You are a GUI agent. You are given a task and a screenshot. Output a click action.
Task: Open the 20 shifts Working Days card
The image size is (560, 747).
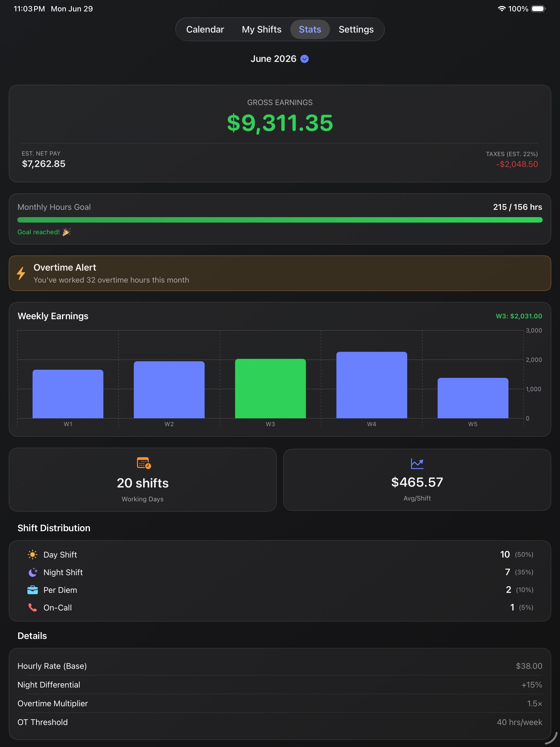(x=142, y=480)
